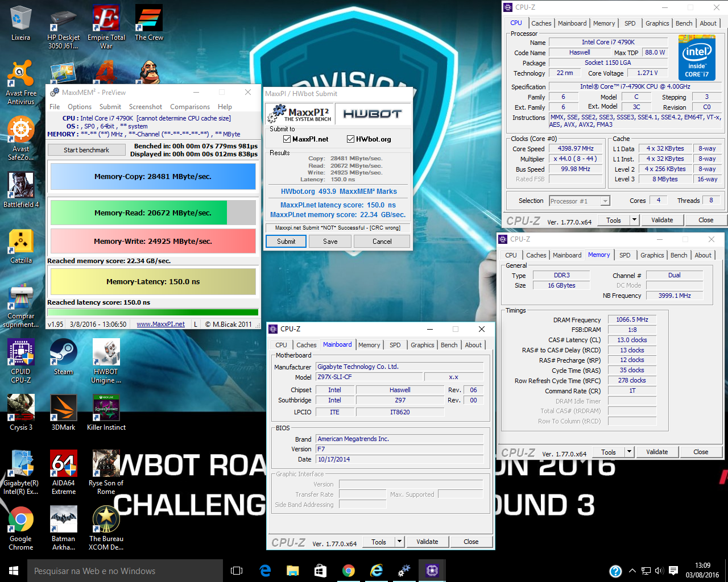Click the HWBOT logo in Submit dialog
This screenshot has width=728, height=582.
[372, 114]
